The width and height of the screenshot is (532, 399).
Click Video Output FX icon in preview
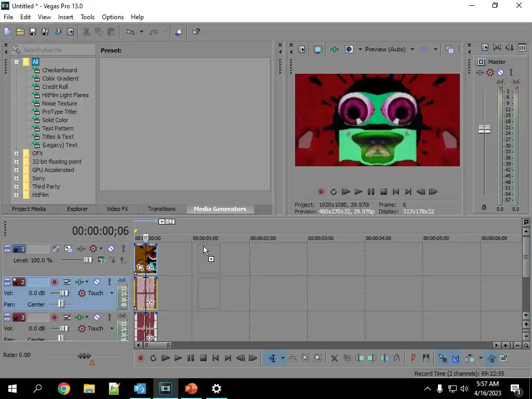pos(335,49)
